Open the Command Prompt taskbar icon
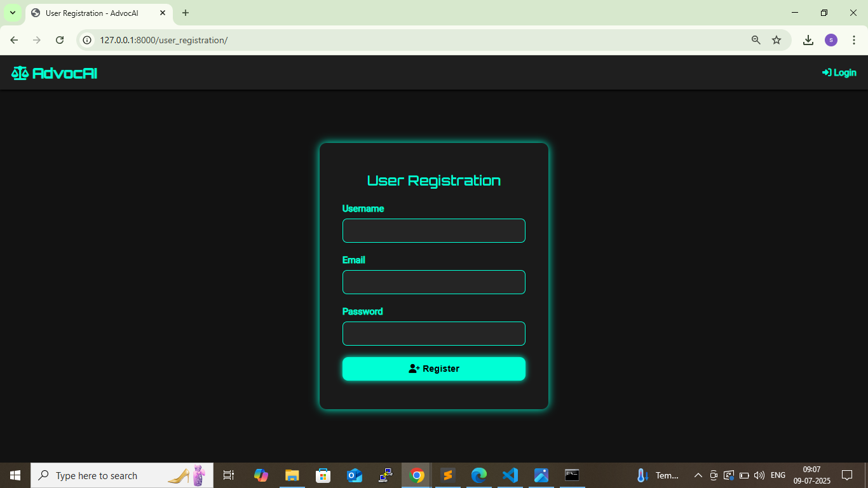868x488 pixels. [x=573, y=475]
